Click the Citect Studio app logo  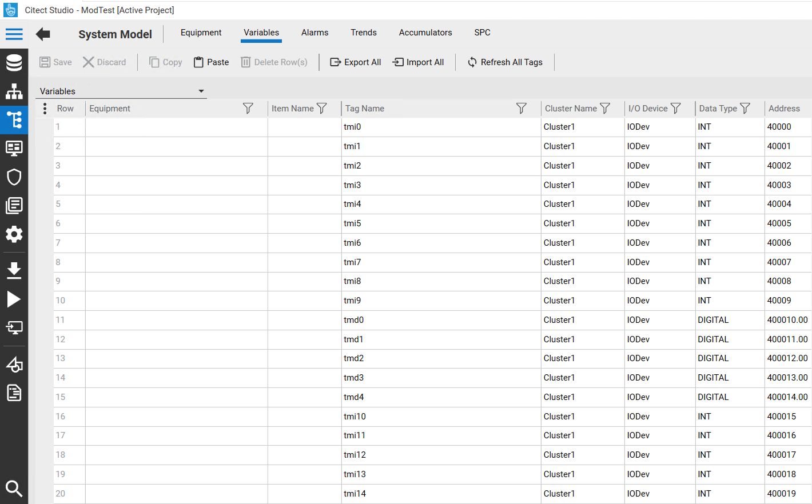(10, 10)
